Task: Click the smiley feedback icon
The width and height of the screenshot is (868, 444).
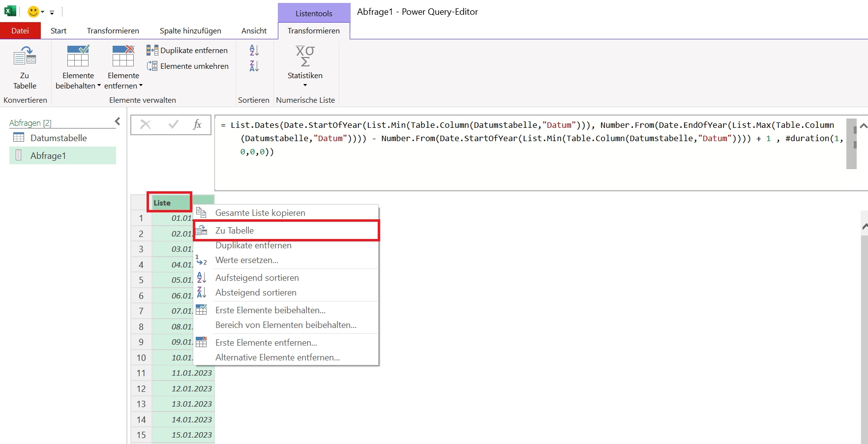Action: point(33,11)
